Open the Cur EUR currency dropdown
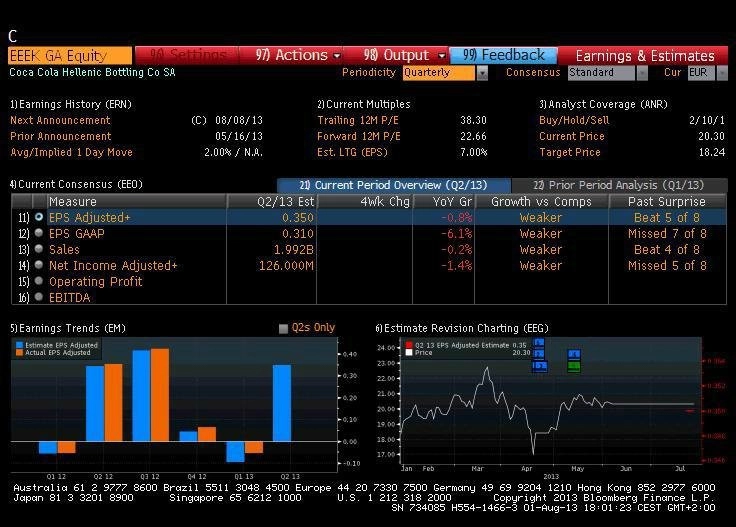This screenshot has height=527, width=736. [722, 73]
